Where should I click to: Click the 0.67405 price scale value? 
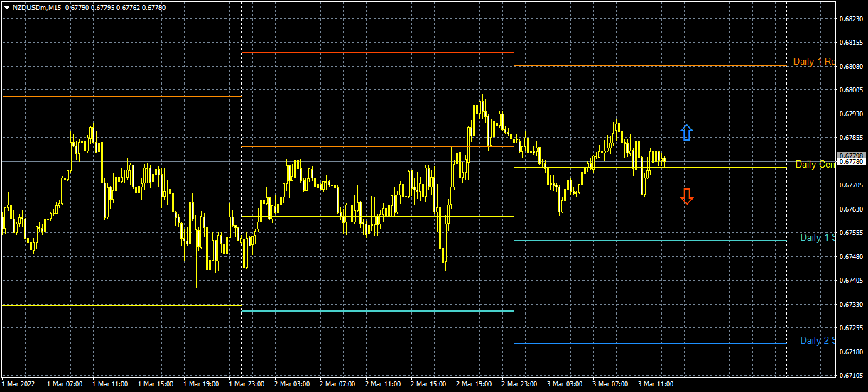click(851, 281)
